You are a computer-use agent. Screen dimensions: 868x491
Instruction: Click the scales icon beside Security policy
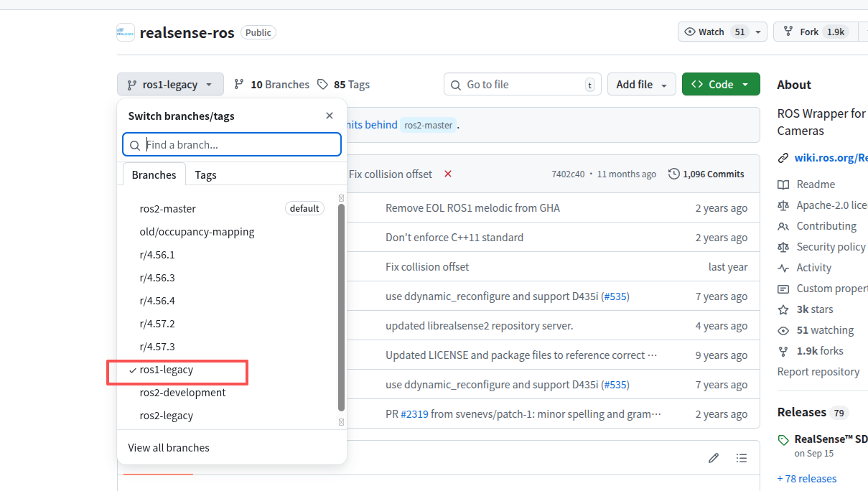(783, 247)
